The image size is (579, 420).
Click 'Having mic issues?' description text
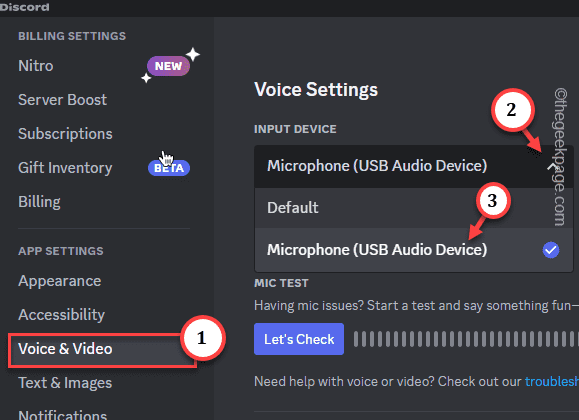416,306
